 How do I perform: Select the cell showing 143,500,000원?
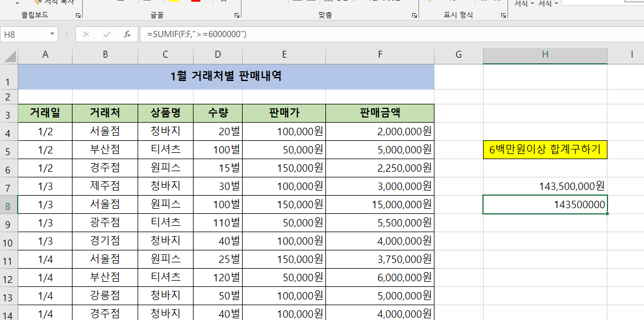(x=545, y=187)
